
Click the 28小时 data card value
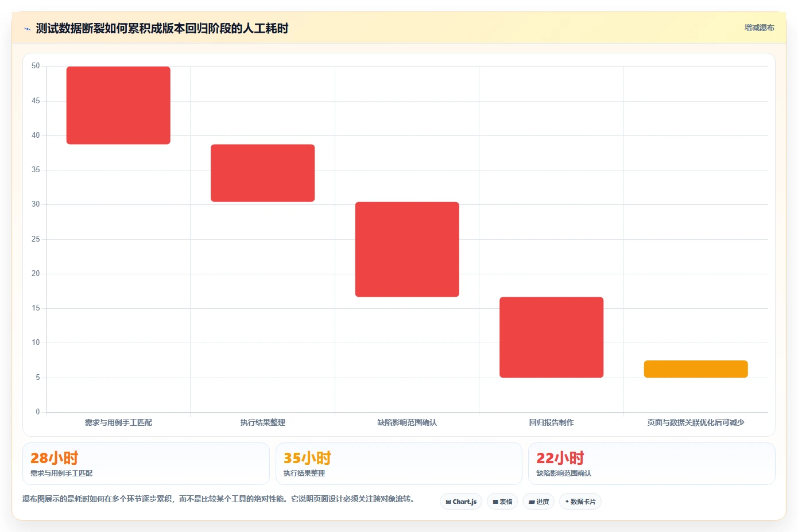tap(54, 458)
